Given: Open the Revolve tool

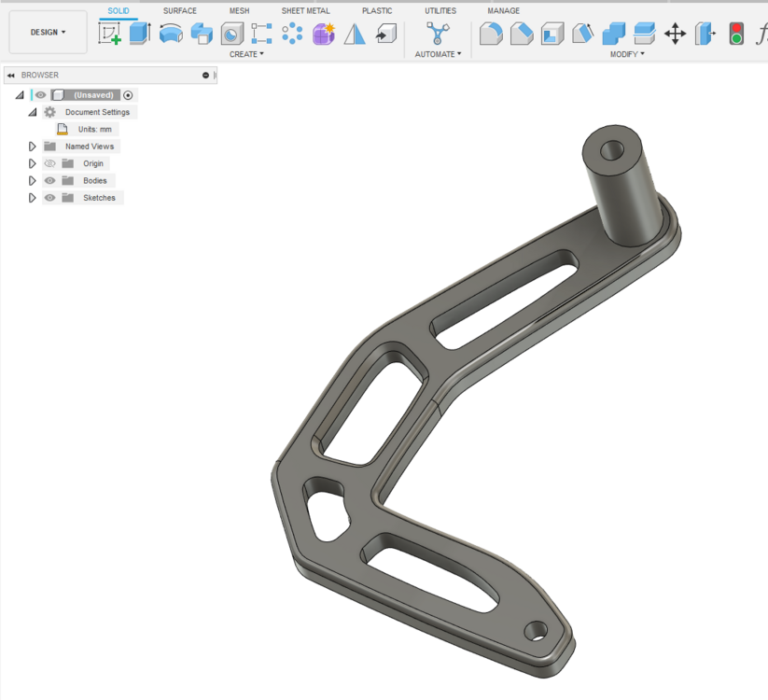Looking at the screenshot, I should 171,34.
